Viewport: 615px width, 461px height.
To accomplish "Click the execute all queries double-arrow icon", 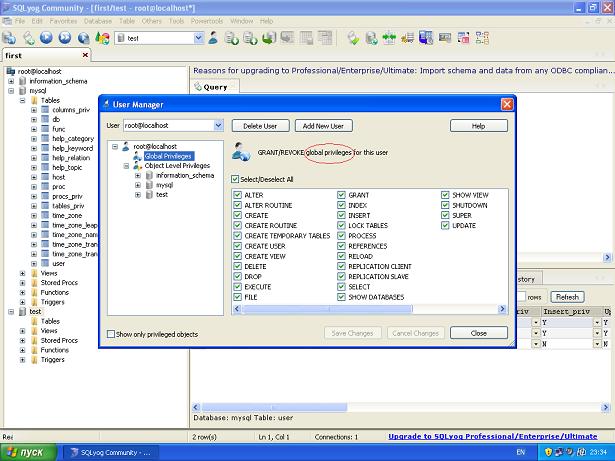I will click(x=65, y=38).
